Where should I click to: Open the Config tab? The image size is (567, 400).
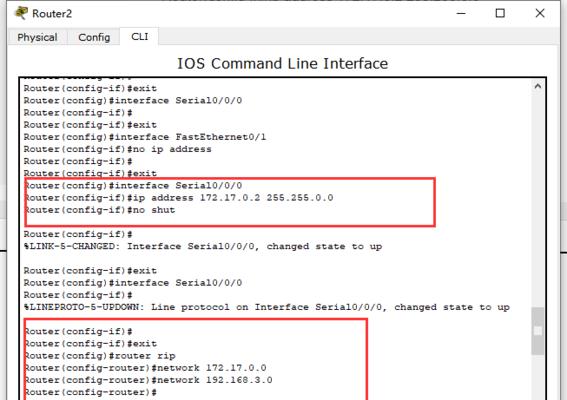[x=94, y=37]
